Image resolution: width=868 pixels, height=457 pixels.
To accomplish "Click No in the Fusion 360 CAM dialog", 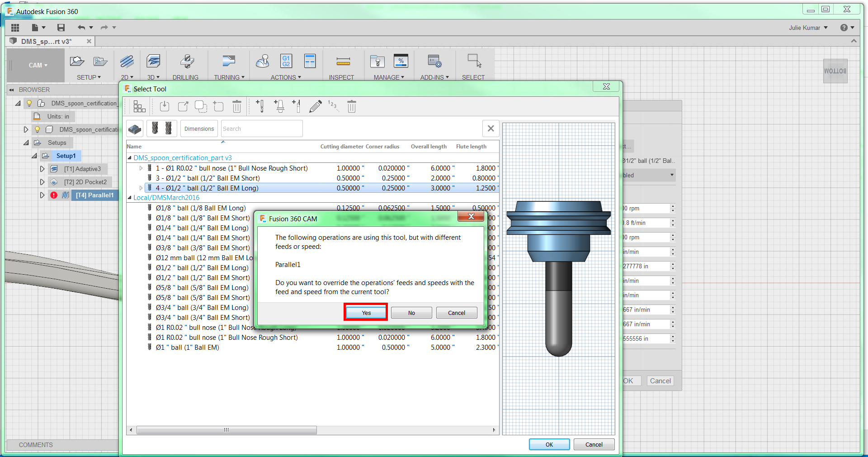I will click(x=411, y=313).
